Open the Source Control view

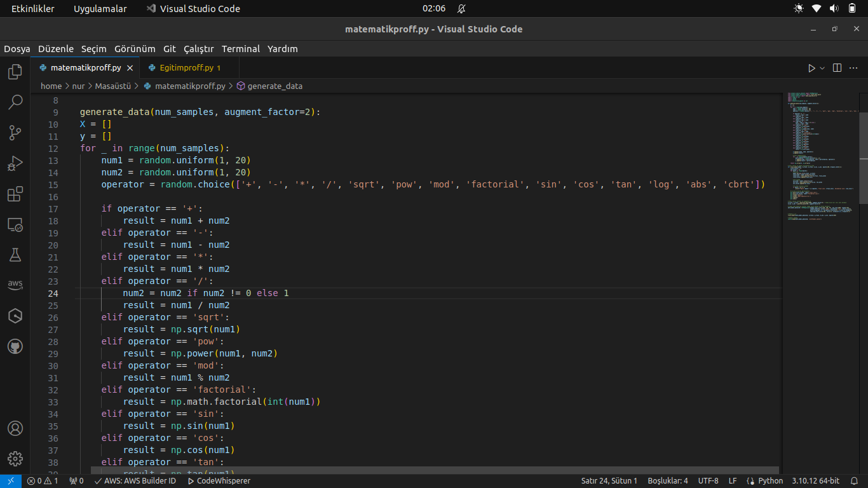15,132
